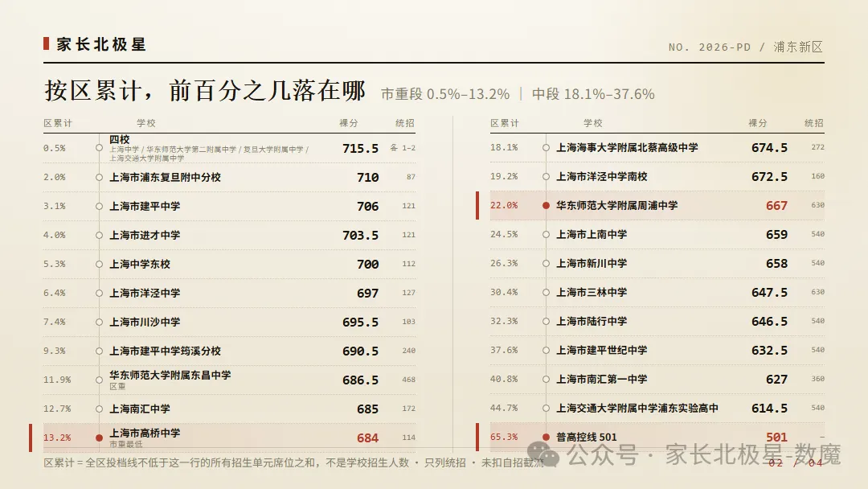
Task: Select 上海市浦东复旦附中分校 school name
Action: (x=165, y=177)
